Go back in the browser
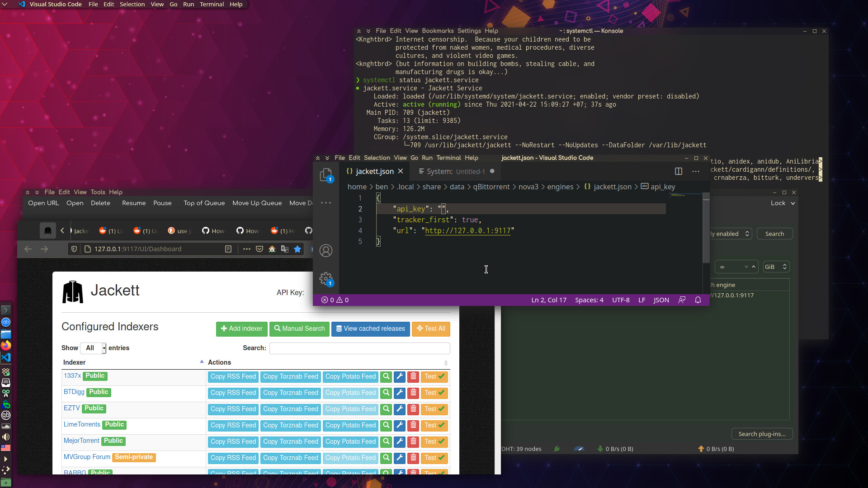Image resolution: width=868 pixels, height=488 pixels. (x=28, y=249)
